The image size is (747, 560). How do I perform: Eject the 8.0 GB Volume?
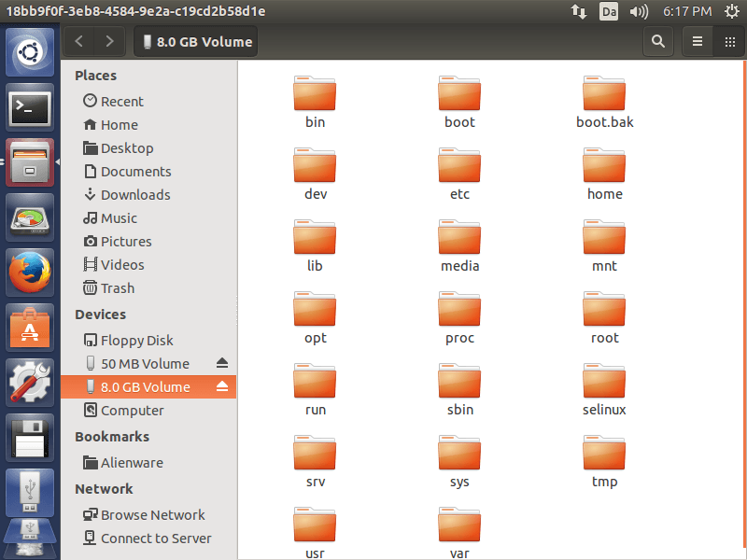(222, 386)
